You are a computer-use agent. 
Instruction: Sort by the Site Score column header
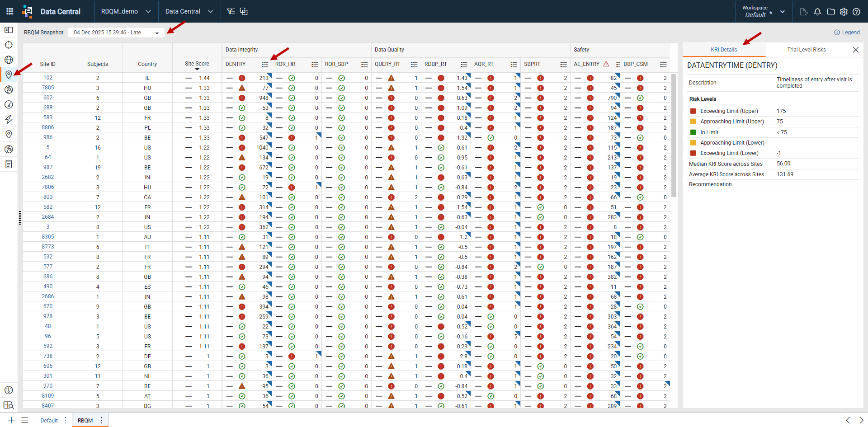point(197,64)
